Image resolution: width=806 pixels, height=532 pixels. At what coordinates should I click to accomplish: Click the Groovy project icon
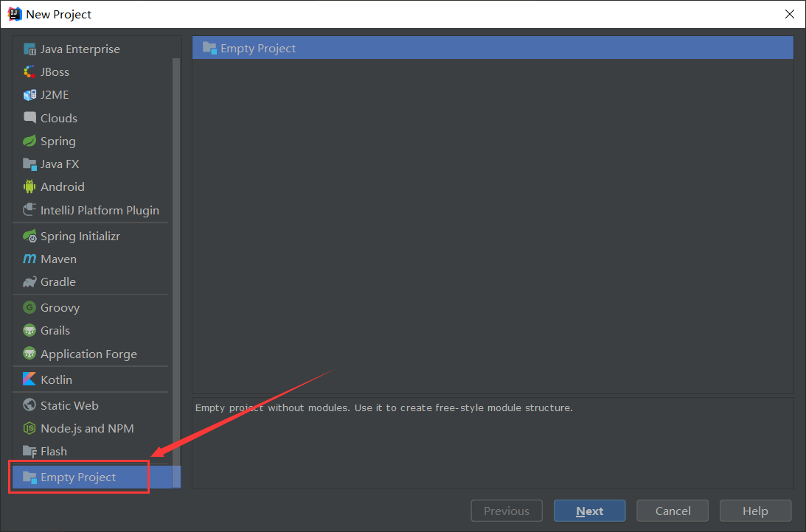coord(29,308)
